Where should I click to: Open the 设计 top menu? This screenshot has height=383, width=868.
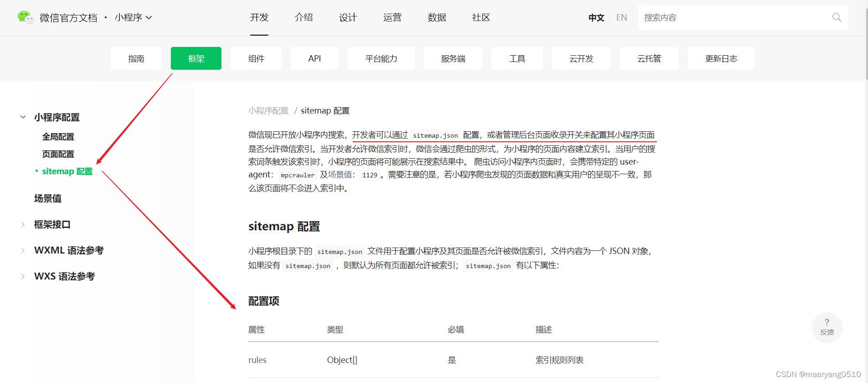(x=348, y=17)
